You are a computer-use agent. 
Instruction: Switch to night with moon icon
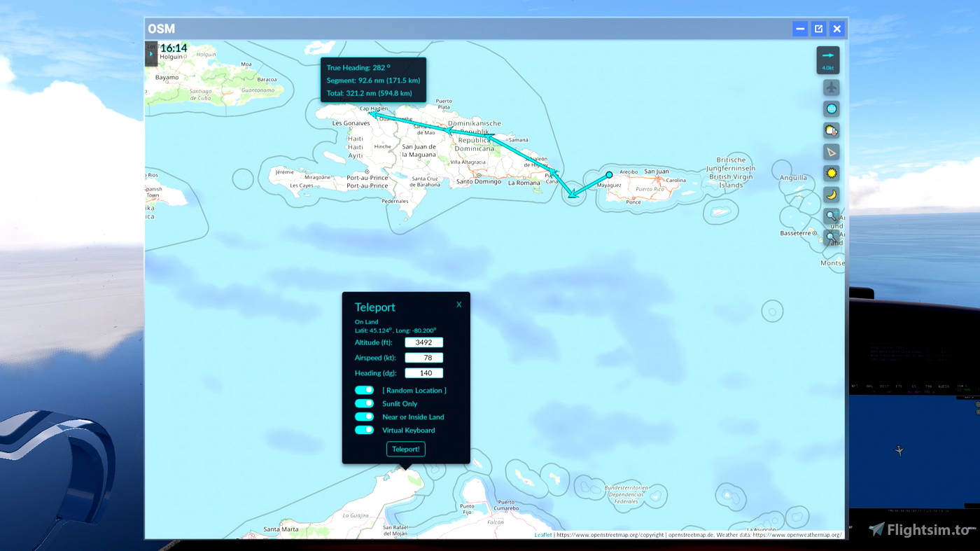click(831, 195)
